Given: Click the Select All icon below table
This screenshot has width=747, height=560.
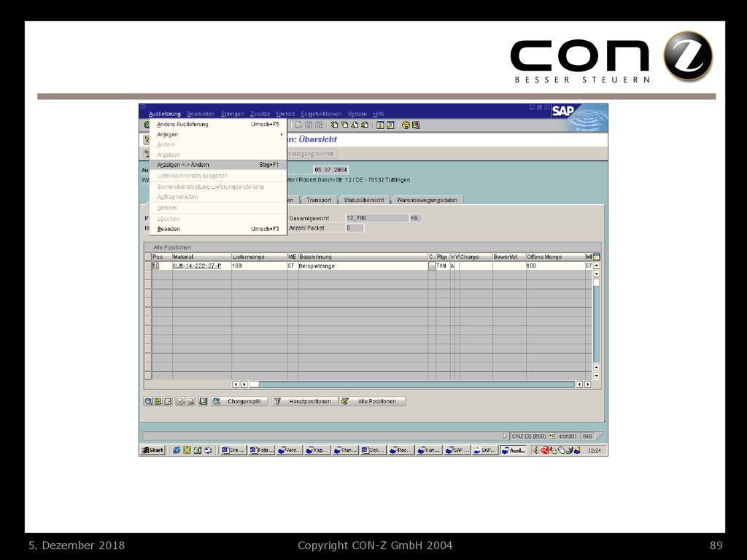Looking at the screenshot, I should [x=158, y=402].
